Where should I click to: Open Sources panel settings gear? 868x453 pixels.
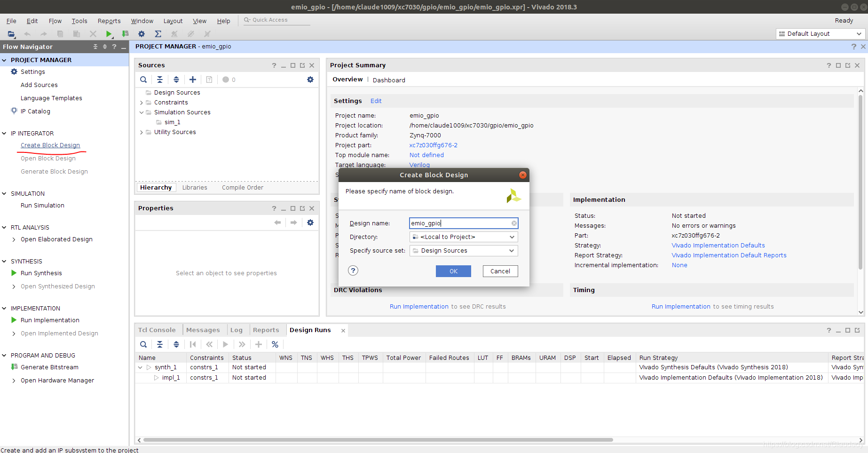(310, 79)
